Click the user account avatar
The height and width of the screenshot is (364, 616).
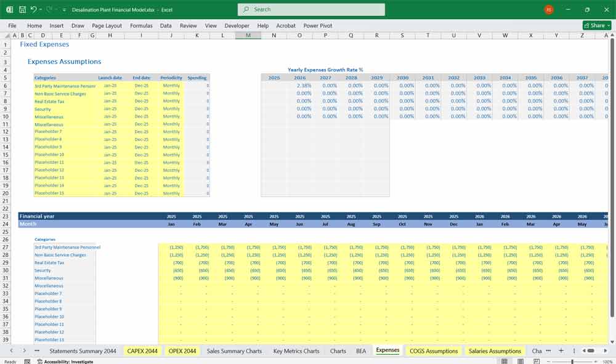tap(549, 10)
